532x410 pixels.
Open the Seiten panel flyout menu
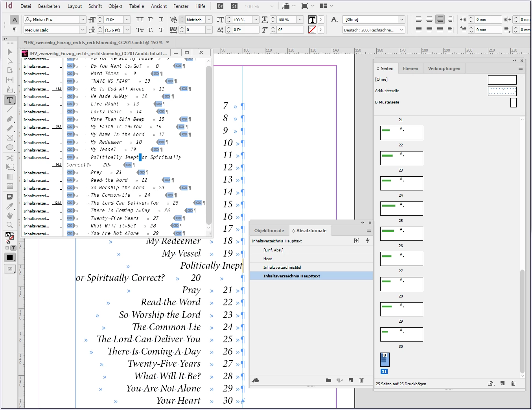(521, 68)
